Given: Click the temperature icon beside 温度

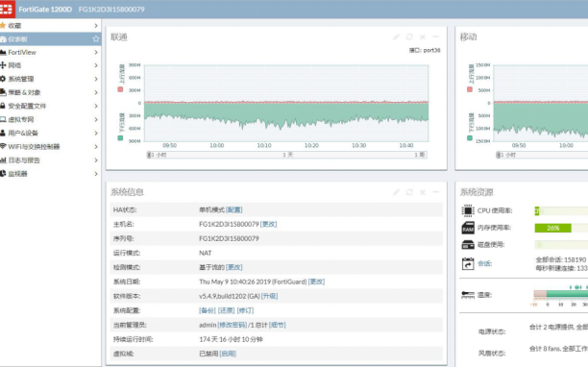Looking at the screenshot, I should [x=468, y=295].
